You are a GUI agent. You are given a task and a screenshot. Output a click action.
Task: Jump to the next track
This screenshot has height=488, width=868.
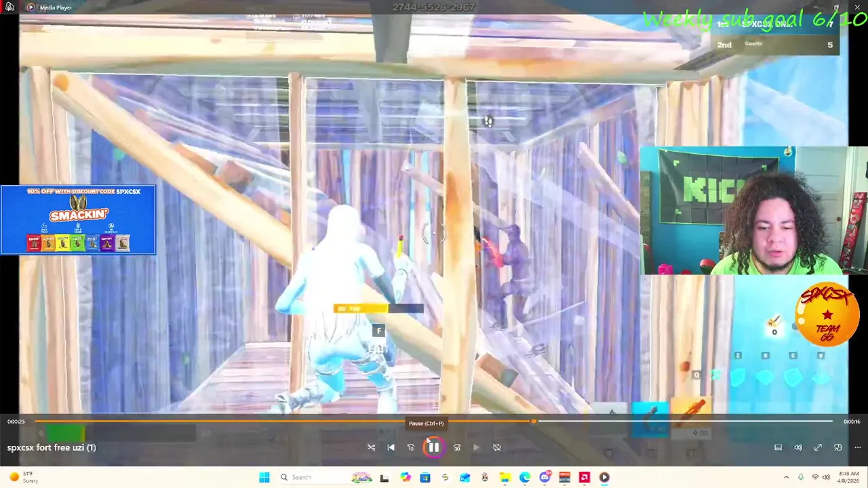click(x=476, y=447)
